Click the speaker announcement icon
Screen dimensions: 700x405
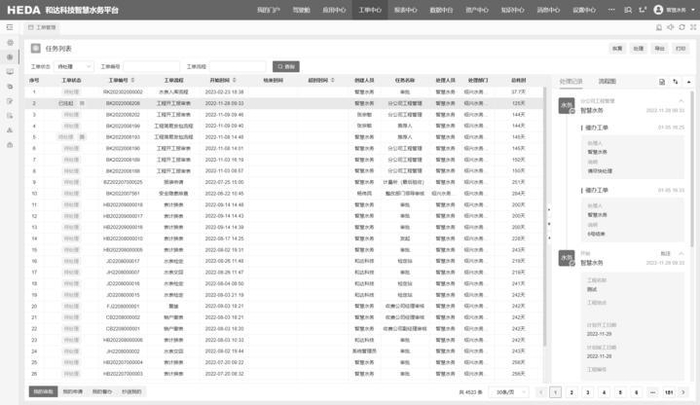pyautogui.click(x=671, y=27)
